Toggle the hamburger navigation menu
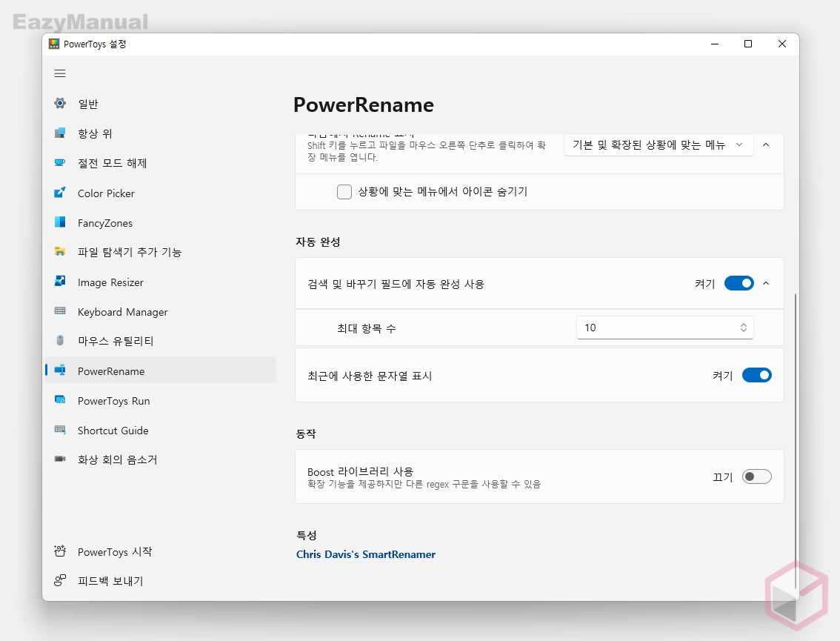 click(60, 73)
